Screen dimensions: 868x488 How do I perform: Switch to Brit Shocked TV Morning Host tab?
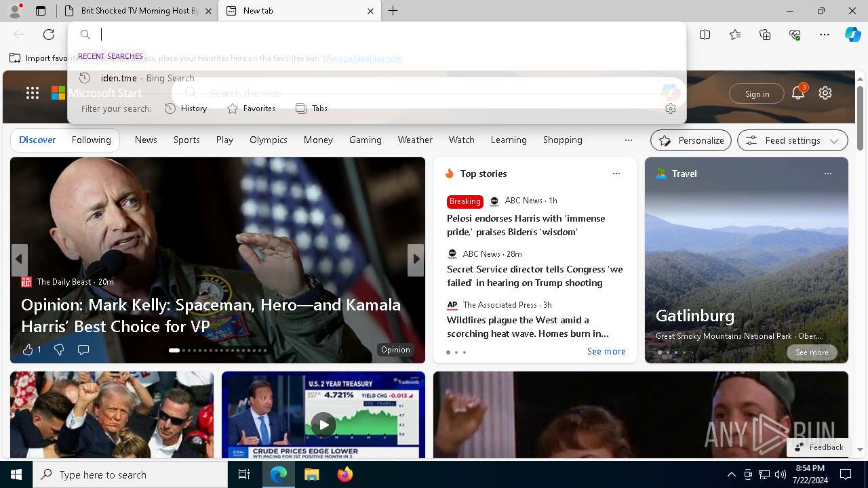[x=137, y=11]
